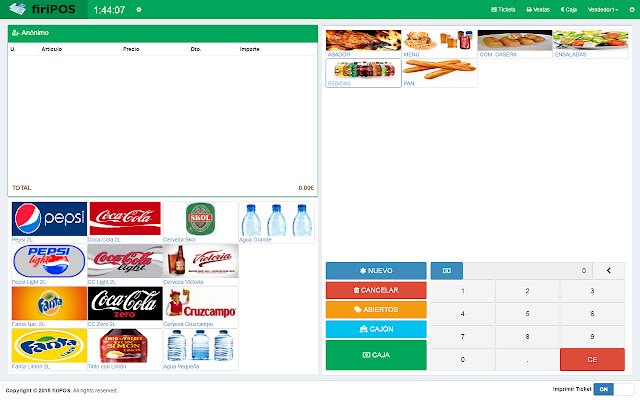Tap keypad digit 4
This screenshot has width=640, height=400.
coord(462,314)
